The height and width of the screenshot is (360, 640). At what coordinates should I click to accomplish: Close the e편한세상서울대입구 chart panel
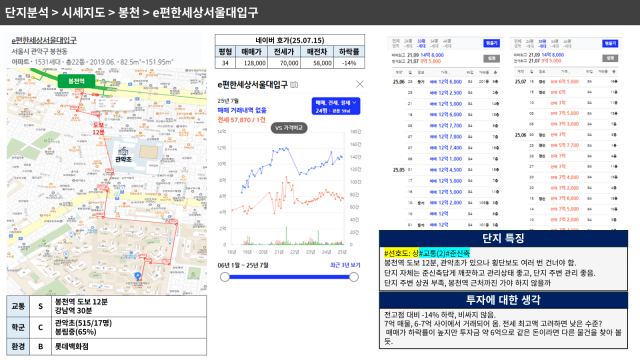pyautogui.click(x=360, y=84)
